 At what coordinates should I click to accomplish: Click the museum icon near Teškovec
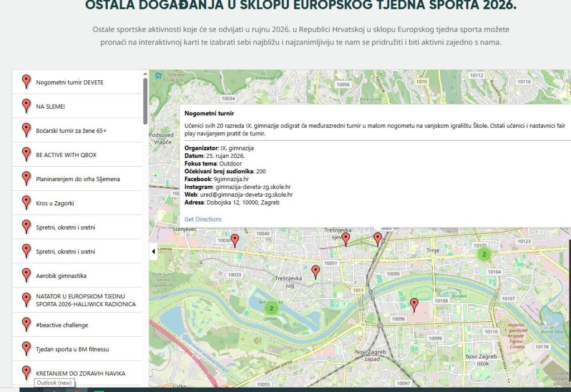coord(158,76)
